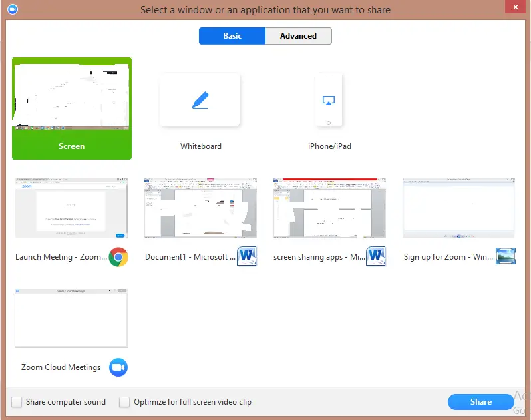This screenshot has width=531, height=420.
Task: Click the 'Zoom Cloud Meetings' label
Action: pos(61,367)
